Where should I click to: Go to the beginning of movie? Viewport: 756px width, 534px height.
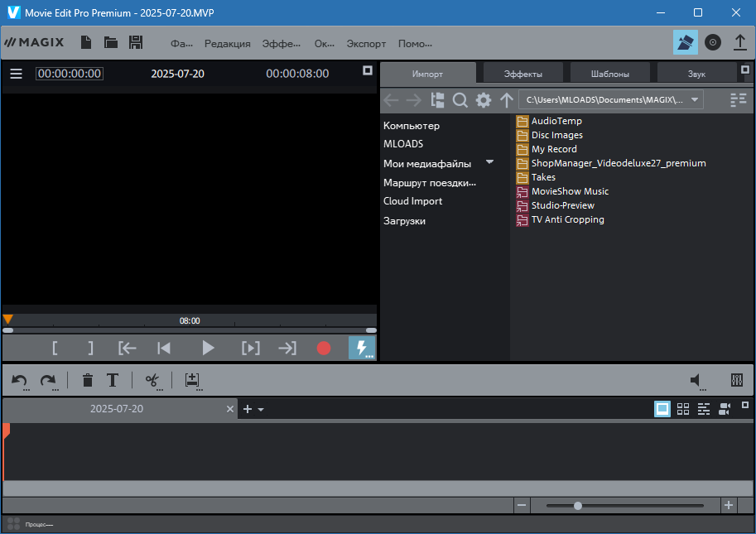(164, 348)
